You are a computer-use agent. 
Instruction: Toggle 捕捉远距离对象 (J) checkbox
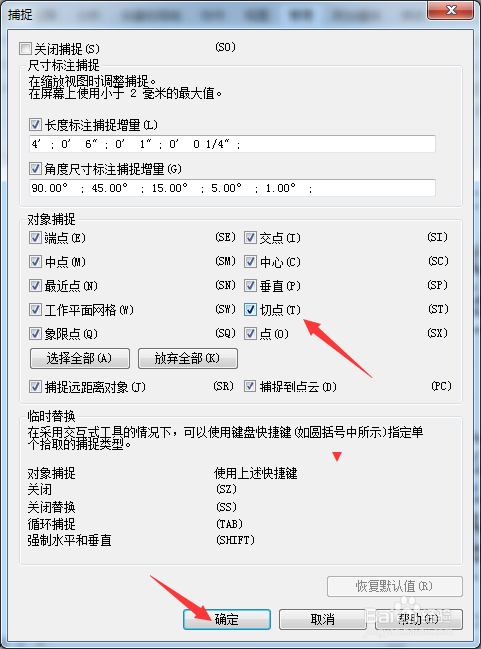point(35,387)
